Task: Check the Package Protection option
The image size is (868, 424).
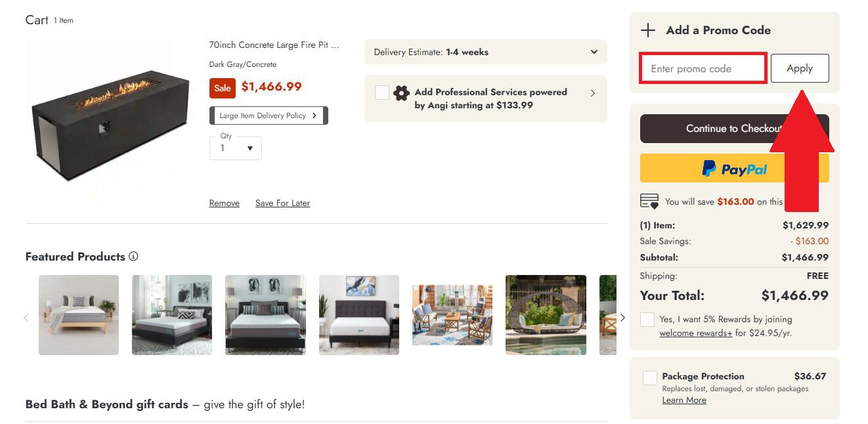Action: pos(649,377)
